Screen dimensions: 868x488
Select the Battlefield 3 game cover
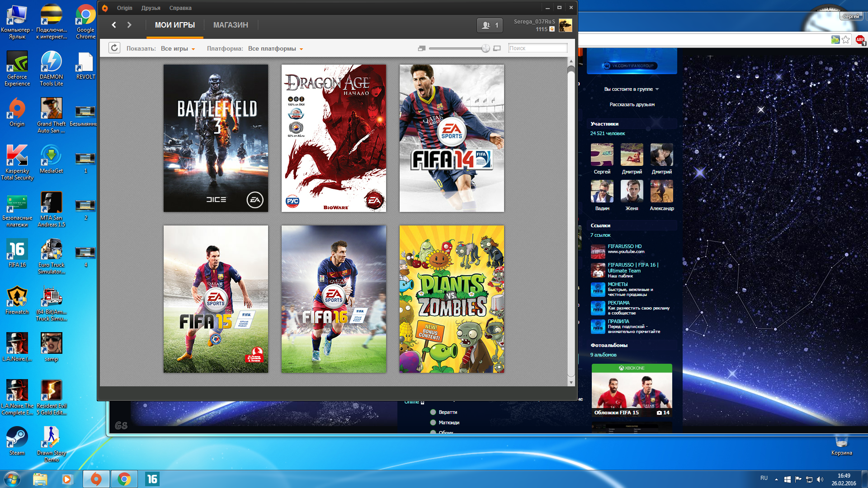tap(216, 138)
